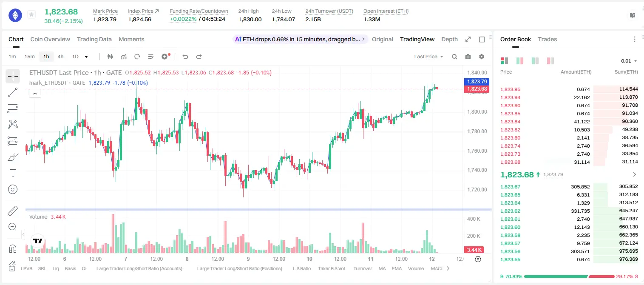Open chart settings gear icon

click(x=482, y=57)
